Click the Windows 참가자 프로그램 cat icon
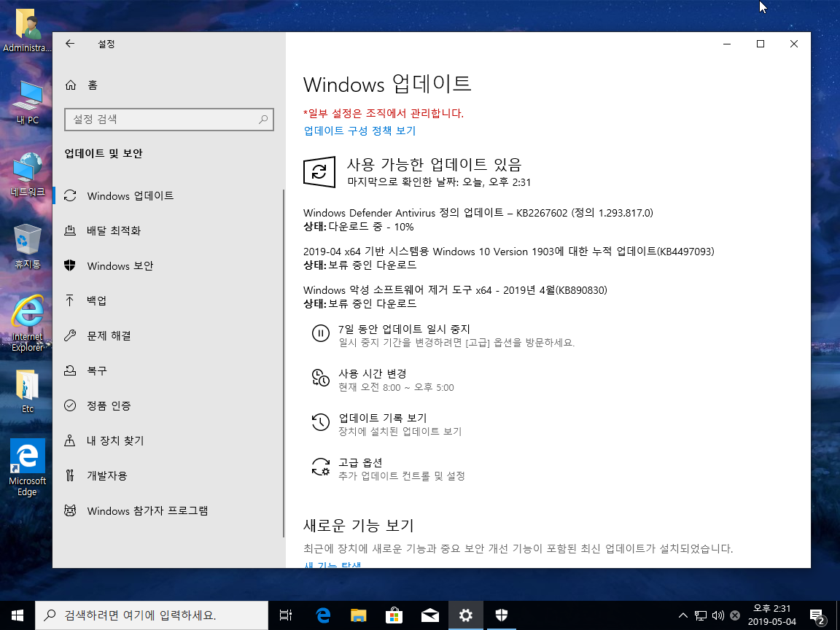This screenshot has width=840, height=630. tap(70, 510)
